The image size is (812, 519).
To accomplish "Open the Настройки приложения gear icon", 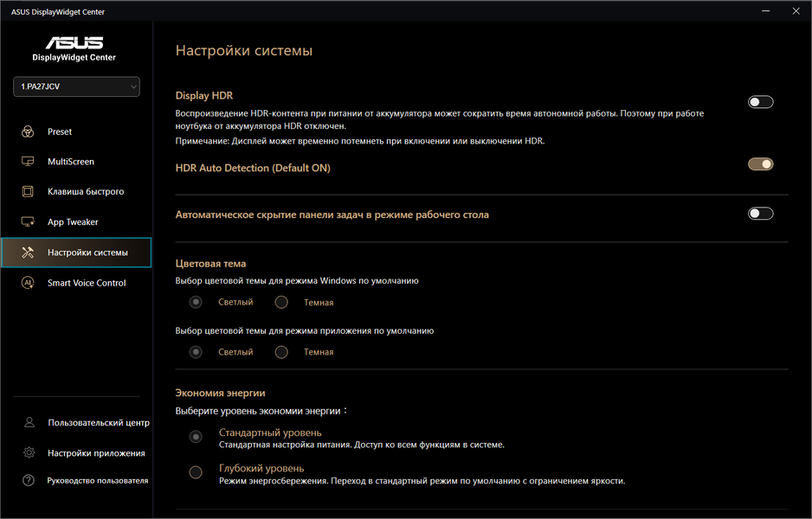I will click(x=29, y=453).
